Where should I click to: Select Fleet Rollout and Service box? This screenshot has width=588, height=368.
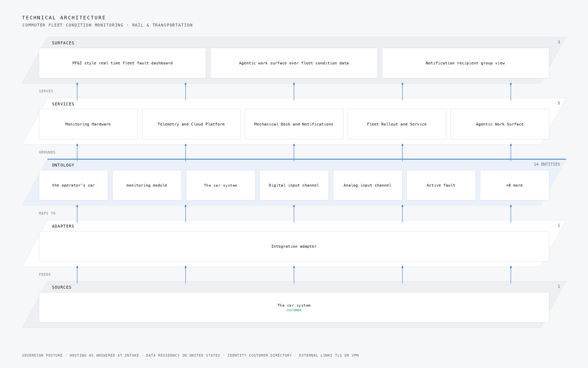397,124
